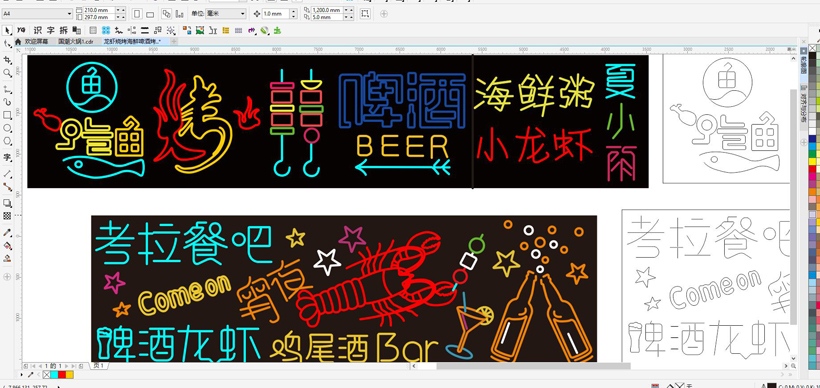This screenshot has height=388, width=820.
Task: Click the add new document tab button
Action: coord(174,41)
